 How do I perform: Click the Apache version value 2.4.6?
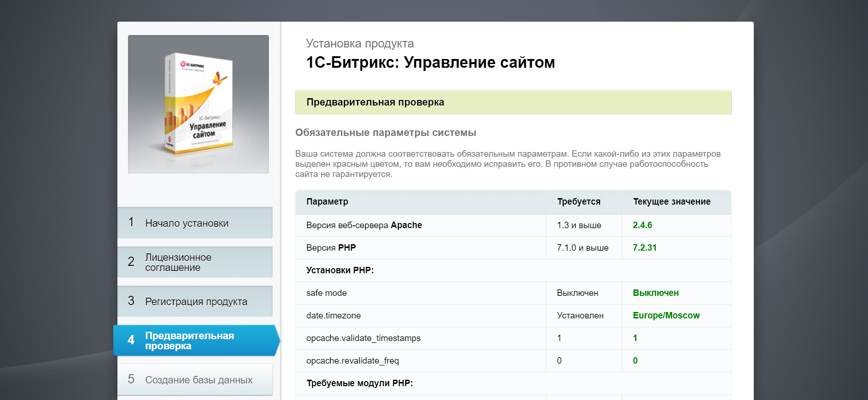point(642,225)
